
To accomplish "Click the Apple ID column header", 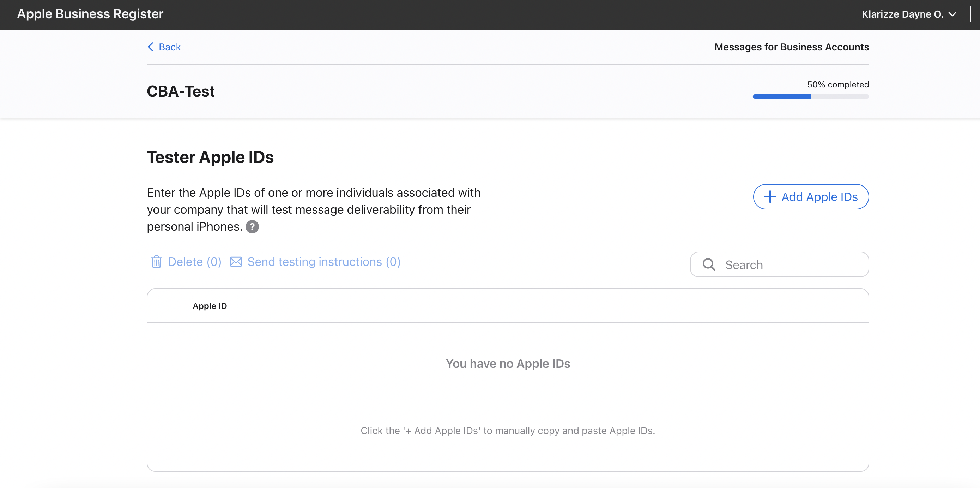I will (210, 306).
